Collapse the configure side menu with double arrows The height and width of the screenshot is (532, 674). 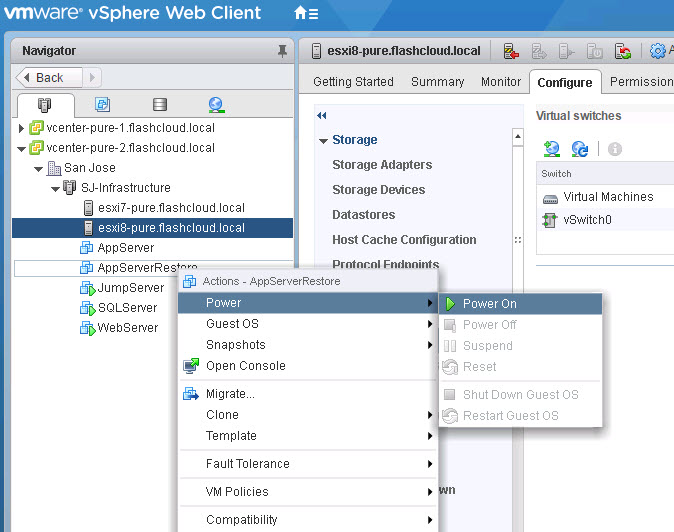coord(322,115)
